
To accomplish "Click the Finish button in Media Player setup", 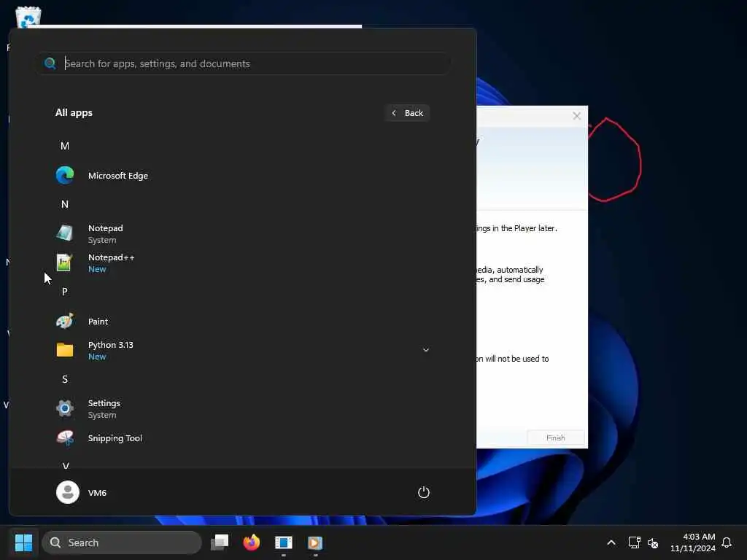I will [555, 437].
